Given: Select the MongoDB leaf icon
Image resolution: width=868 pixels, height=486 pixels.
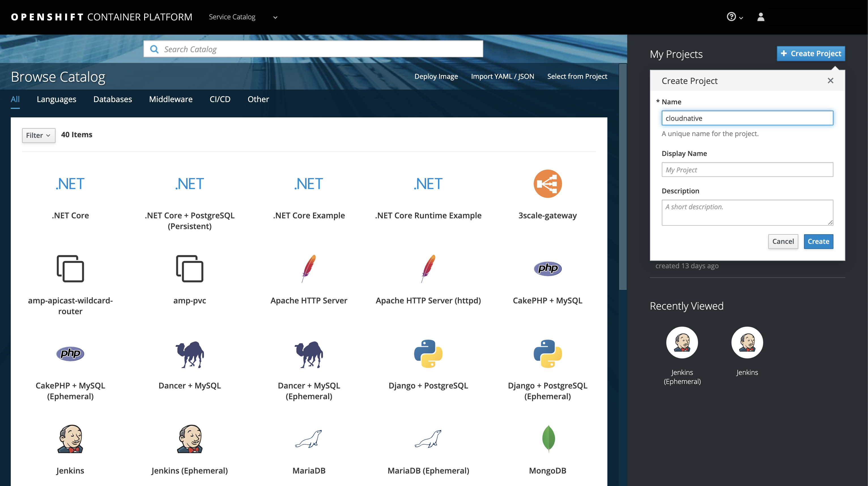Looking at the screenshot, I should pos(548,438).
